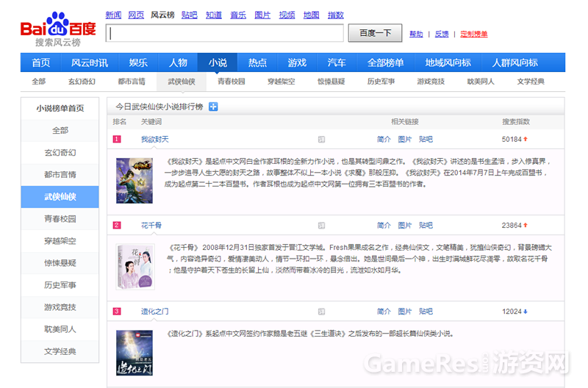
Task: Open the 知道 link at top
Action: 214,15
